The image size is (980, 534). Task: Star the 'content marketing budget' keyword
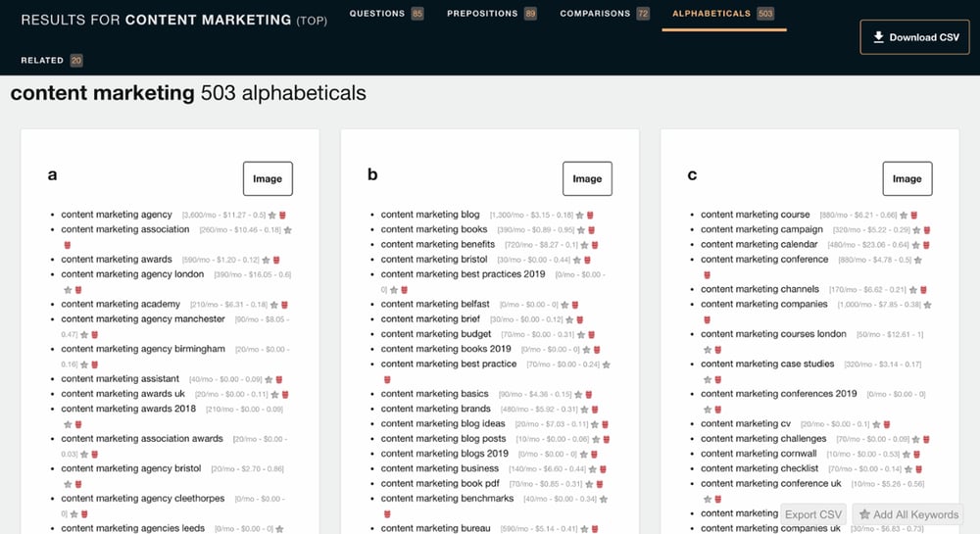[581, 335]
